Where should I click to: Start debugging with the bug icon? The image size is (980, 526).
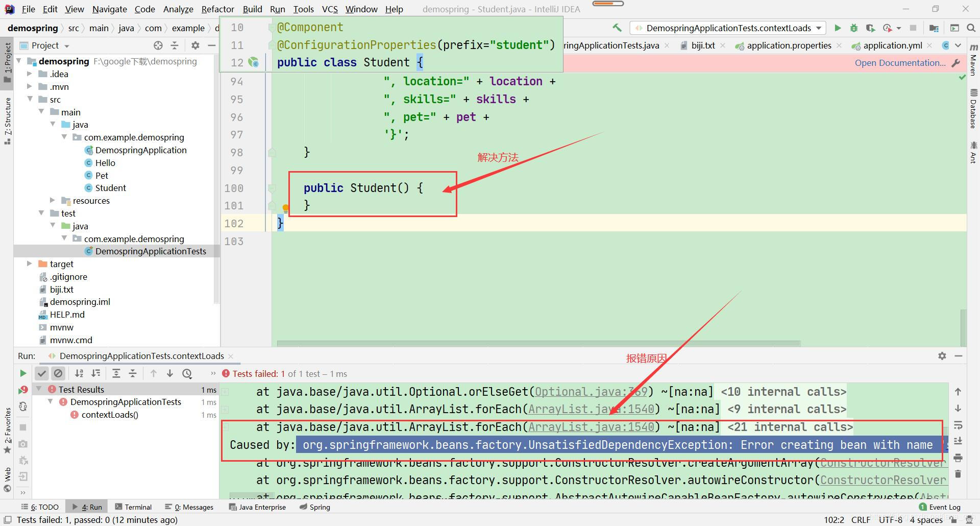tap(854, 28)
